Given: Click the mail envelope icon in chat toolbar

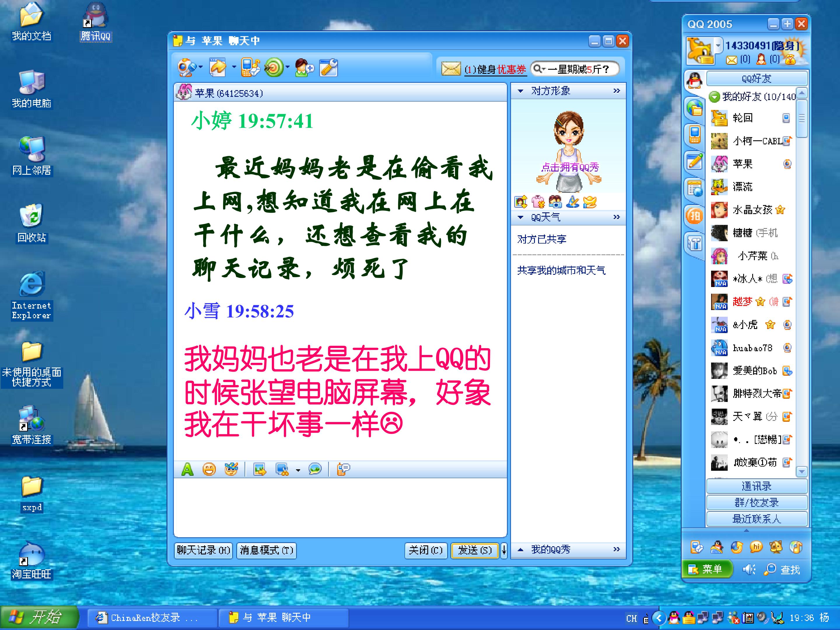Looking at the screenshot, I should pyautogui.click(x=451, y=69).
